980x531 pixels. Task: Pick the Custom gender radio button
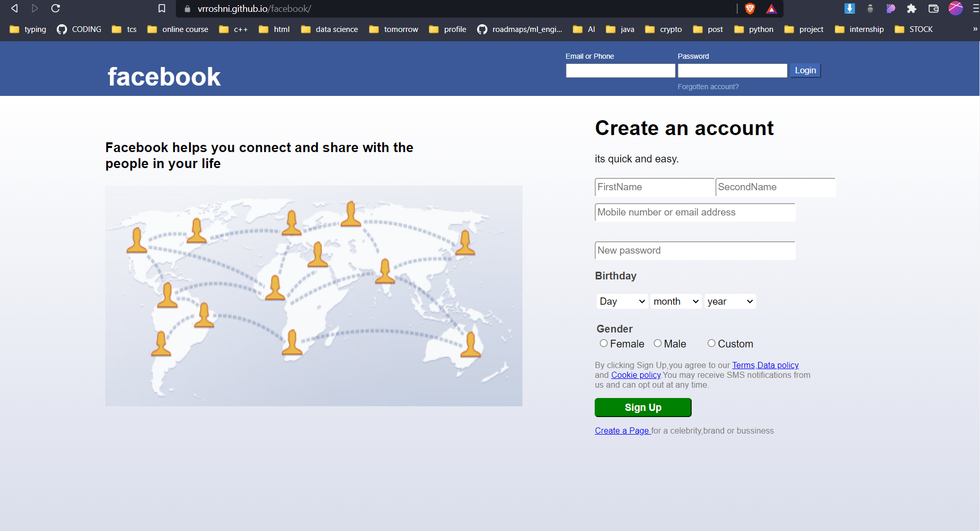[x=711, y=343]
